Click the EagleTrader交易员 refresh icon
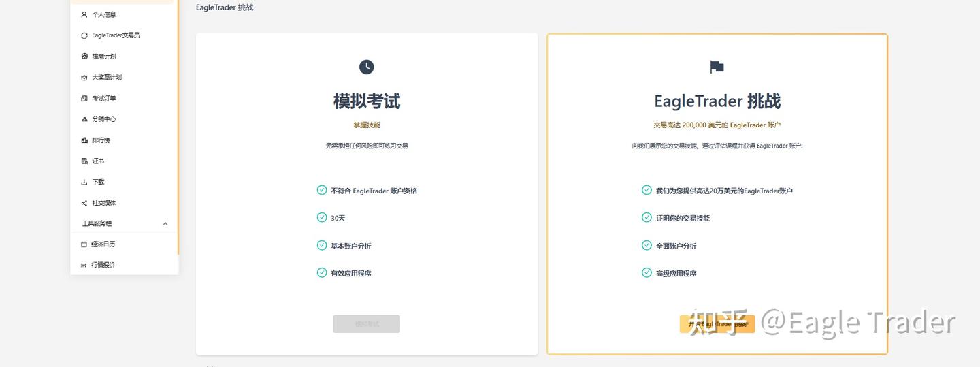 click(84, 35)
